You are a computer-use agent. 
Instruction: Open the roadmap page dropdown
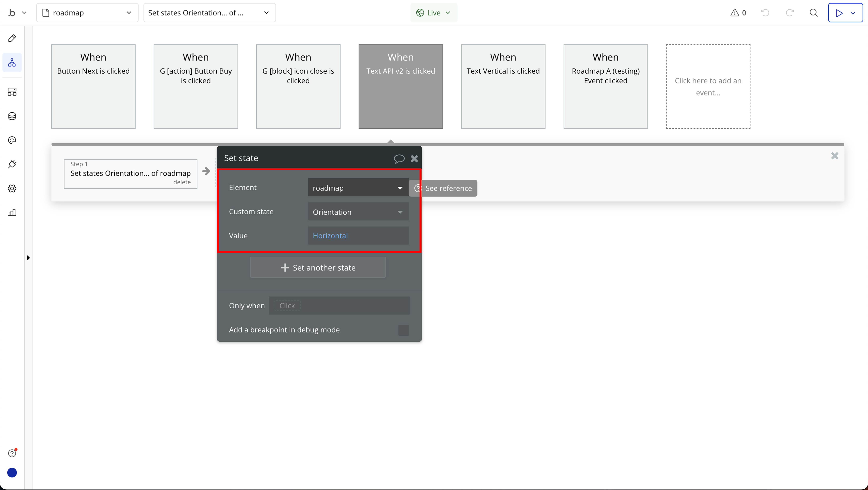point(87,13)
